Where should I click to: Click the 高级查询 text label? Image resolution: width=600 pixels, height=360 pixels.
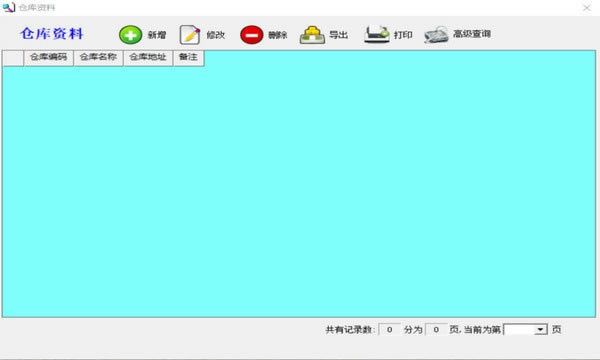[x=472, y=34]
